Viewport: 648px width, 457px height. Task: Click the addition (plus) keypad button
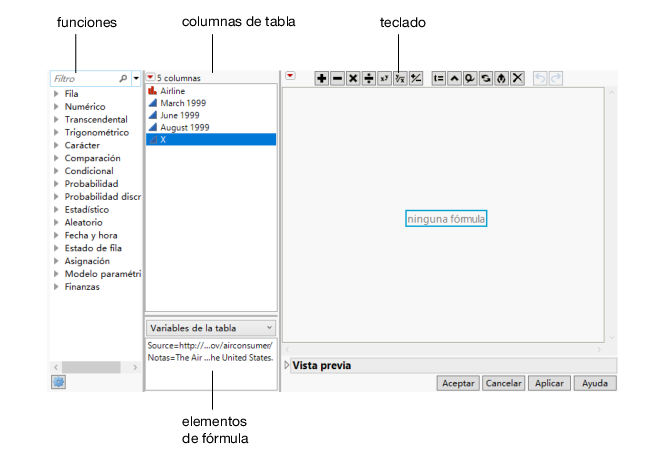pyautogui.click(x=322, y=78)
